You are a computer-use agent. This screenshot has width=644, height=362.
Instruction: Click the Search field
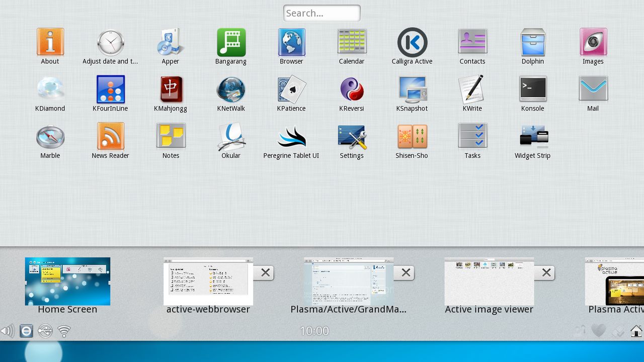(x=322, y=13)
